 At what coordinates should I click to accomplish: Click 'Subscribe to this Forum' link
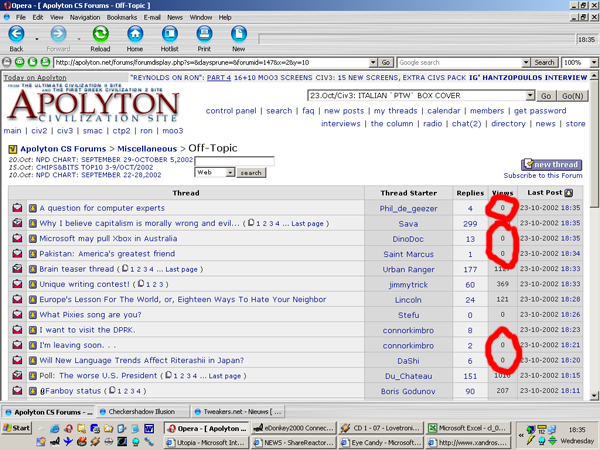[x=541, y=176]
